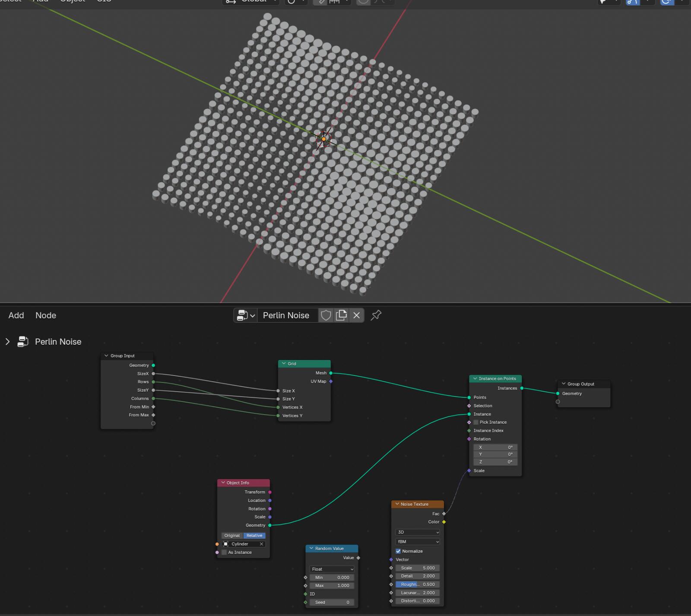This screenshot has height=616, width=691.
Task: Click the Roughness slider in Noise Texture
Action: [418, 584]
